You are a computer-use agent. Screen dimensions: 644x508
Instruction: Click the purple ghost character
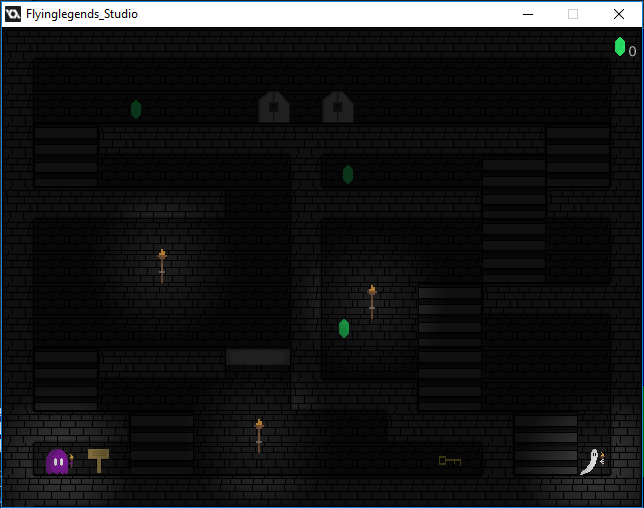point(58,462)
